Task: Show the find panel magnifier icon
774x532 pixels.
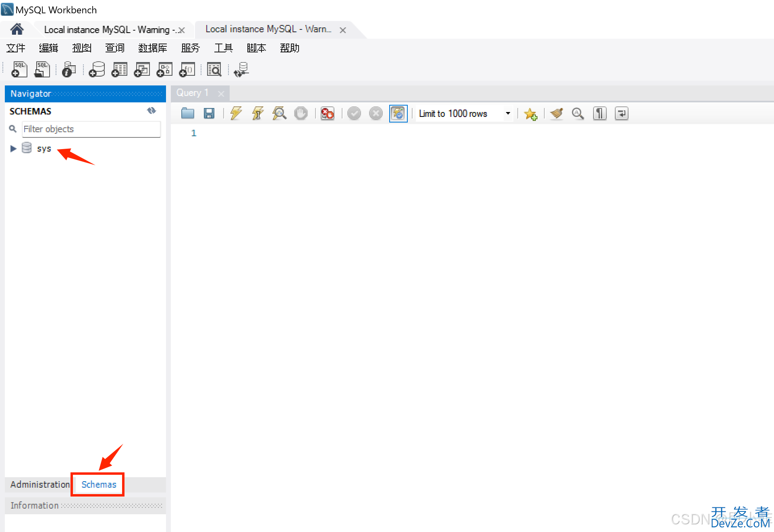Action: pos(578,113)
